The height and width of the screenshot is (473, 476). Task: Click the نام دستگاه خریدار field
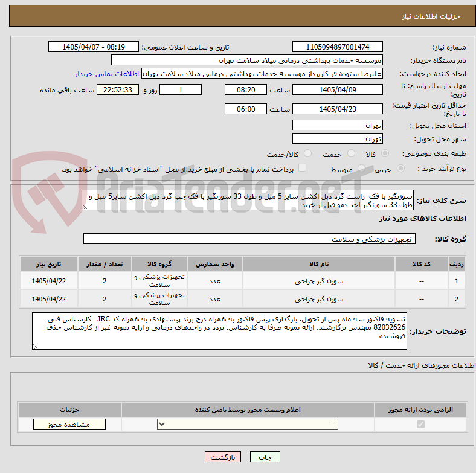coord(247,60)
